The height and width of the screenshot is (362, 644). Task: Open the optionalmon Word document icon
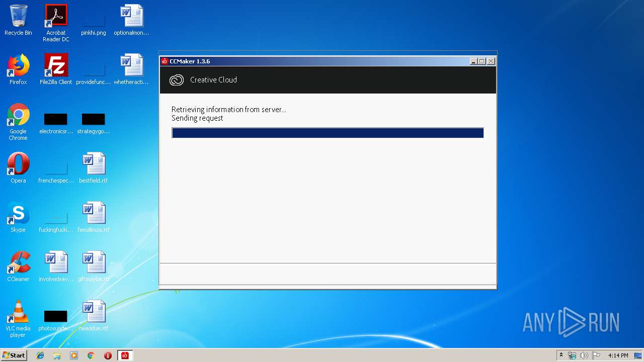pyautogui.click(x=131, y=16)
